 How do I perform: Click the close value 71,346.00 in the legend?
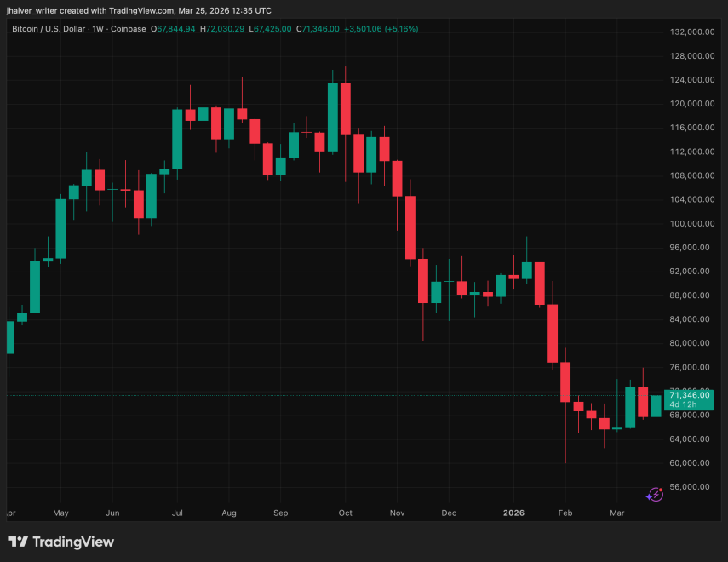(317, 28)
